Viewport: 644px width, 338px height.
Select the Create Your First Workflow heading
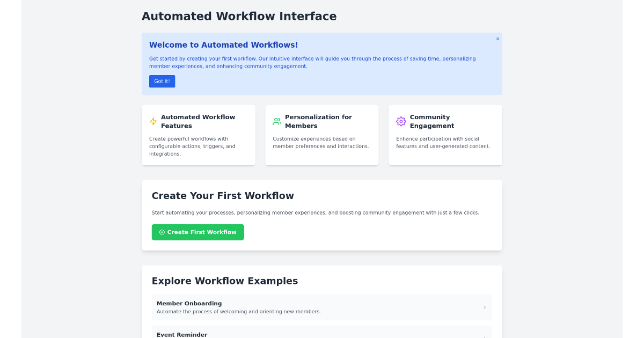pyautogui.click(x=223, y=196)
